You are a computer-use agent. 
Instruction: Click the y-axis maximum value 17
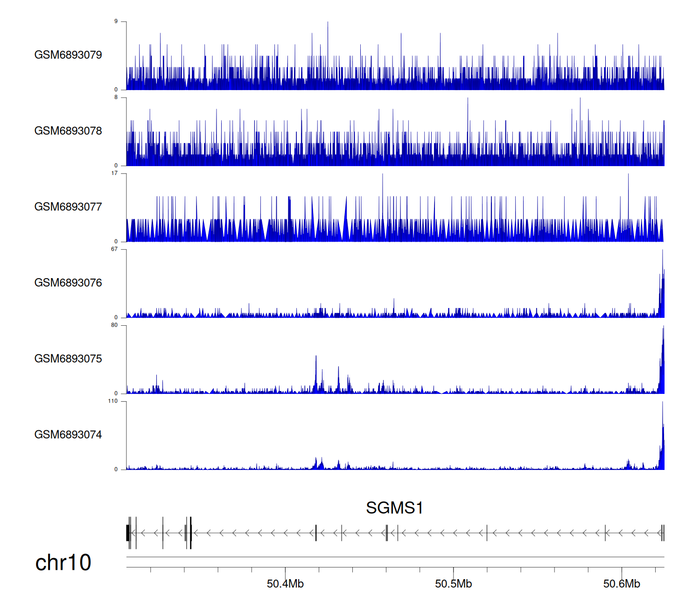[x=114, y=173]
